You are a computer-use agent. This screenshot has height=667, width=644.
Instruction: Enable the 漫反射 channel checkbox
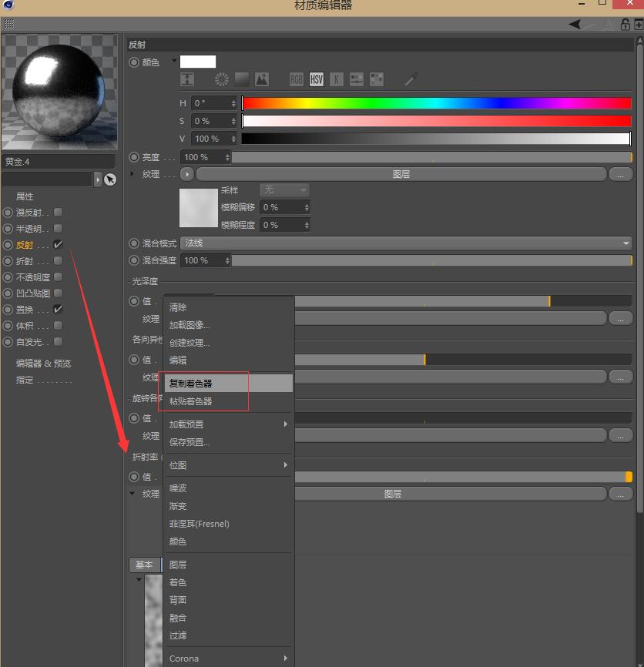click(59, 212)
